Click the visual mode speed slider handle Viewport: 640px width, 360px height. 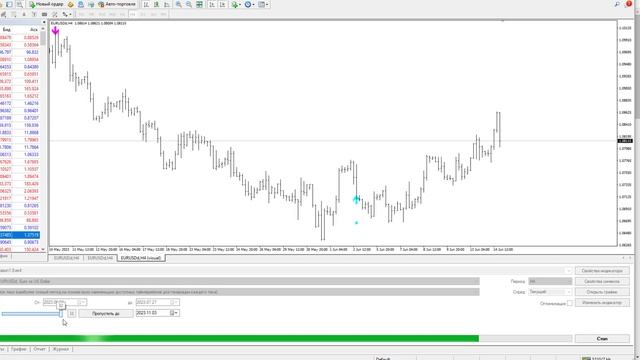click(x=61, y=313)
